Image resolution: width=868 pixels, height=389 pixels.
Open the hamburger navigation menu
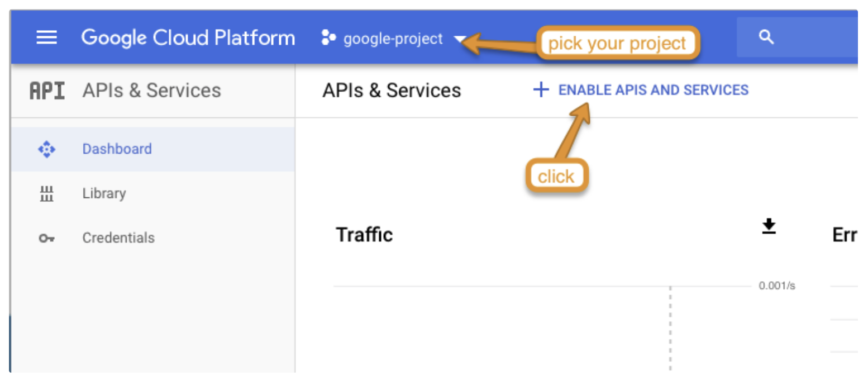coord(46,38)
